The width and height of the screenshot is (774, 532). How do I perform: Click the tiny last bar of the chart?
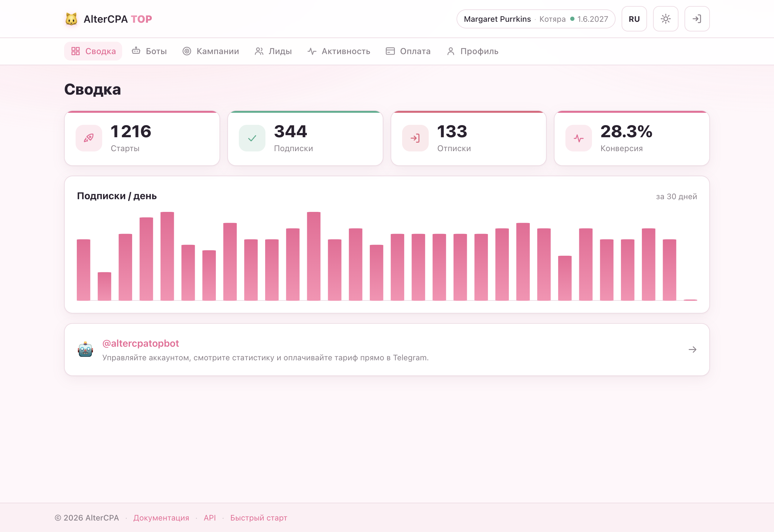pyautogui.click(x=690, y=300)
